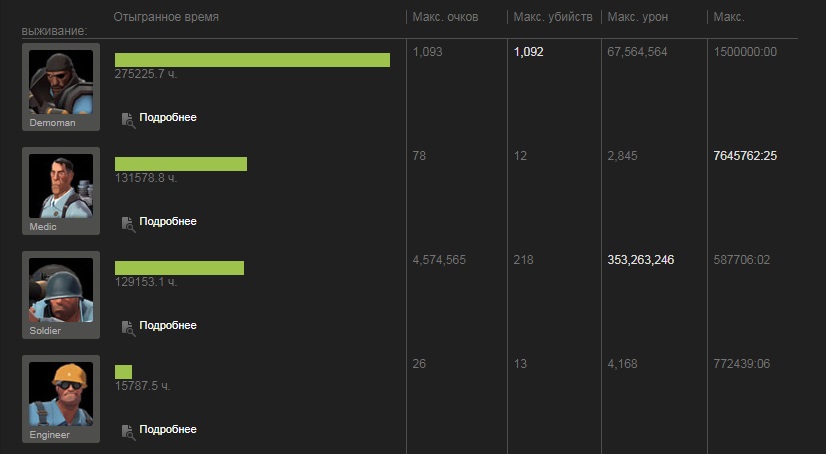Click playtime value 131578.8 ч.

click(146, 178)
